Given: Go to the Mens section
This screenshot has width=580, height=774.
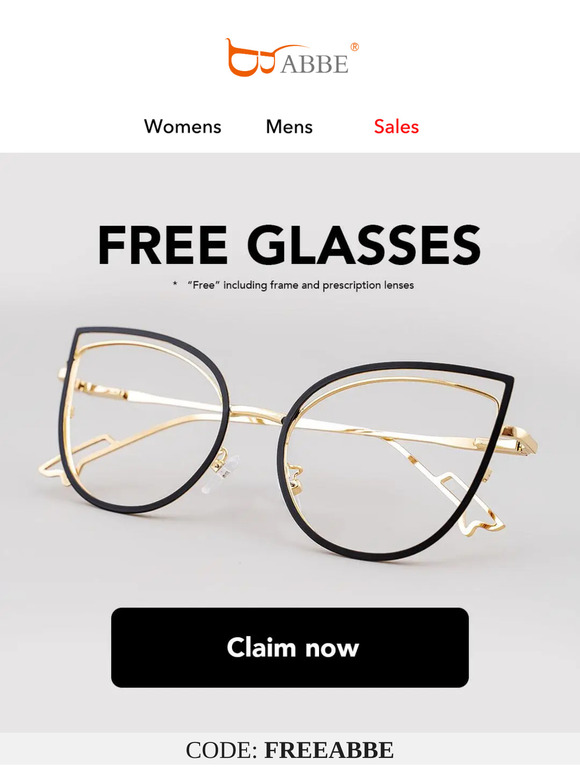Looking at the screenshot, I should 289,127.
